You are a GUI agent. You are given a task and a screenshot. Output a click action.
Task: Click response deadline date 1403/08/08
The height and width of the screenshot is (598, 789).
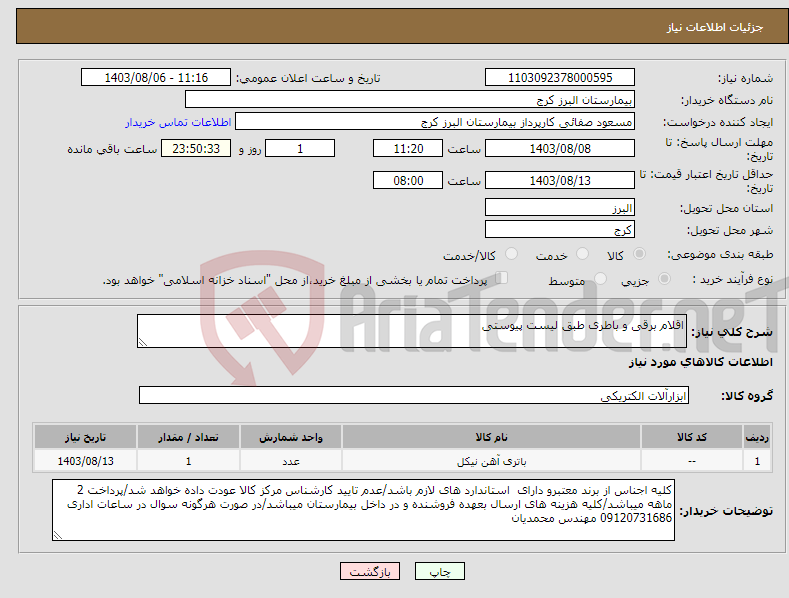(560, 148)
